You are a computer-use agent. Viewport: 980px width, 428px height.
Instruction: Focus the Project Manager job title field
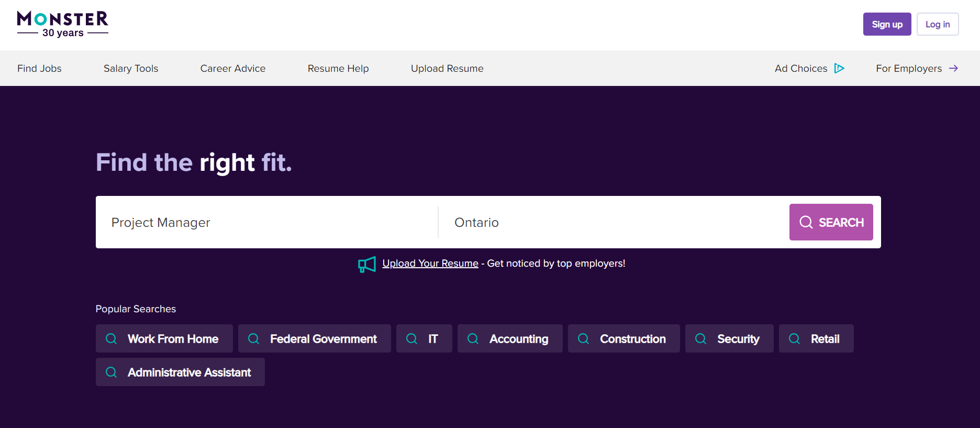(x=267, y=222)
